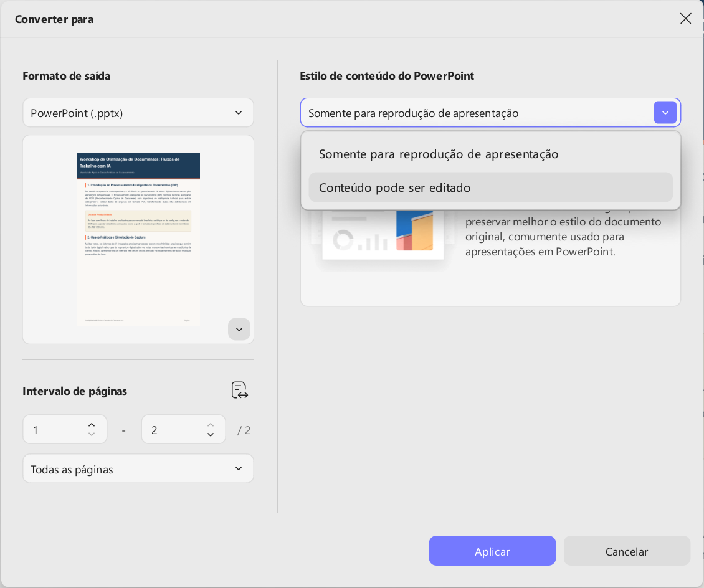Close the Converter para dialog
The image size is (704, 588).
pyautogui.click(x=685, y=19)
